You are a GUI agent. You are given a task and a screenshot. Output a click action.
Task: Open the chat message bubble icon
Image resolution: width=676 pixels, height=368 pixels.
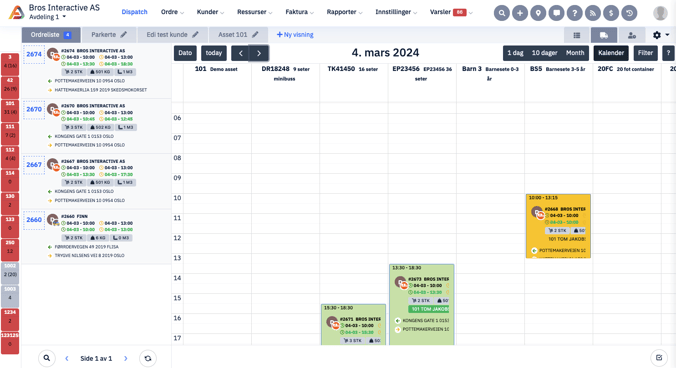click(x=557, y=13)
